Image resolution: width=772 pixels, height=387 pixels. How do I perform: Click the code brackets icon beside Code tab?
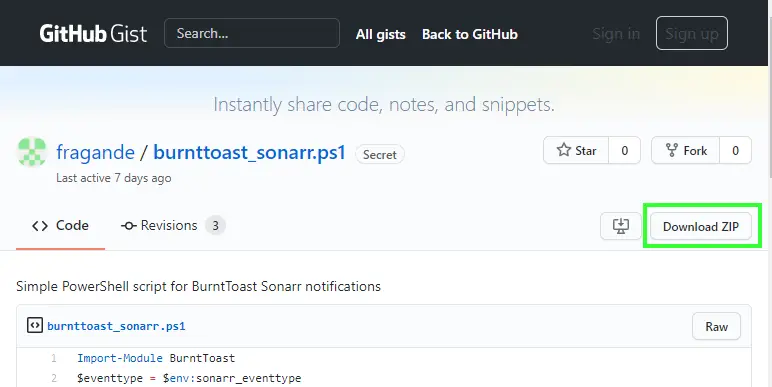[40, 226]
